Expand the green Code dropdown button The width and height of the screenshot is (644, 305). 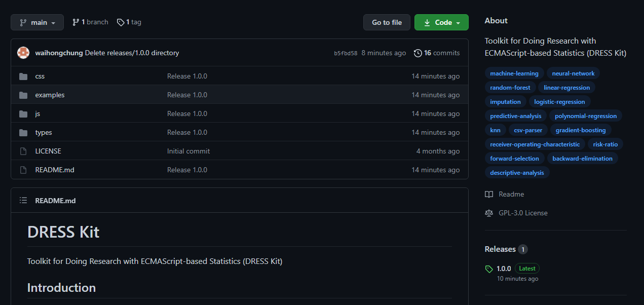pyautogui.click(x=441, y=22)
